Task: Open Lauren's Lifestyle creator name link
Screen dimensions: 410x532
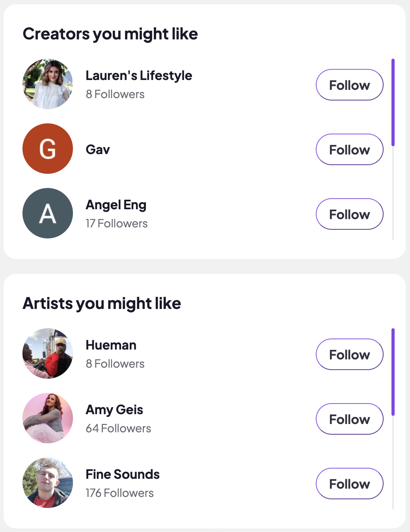Action: click(139, 75)
